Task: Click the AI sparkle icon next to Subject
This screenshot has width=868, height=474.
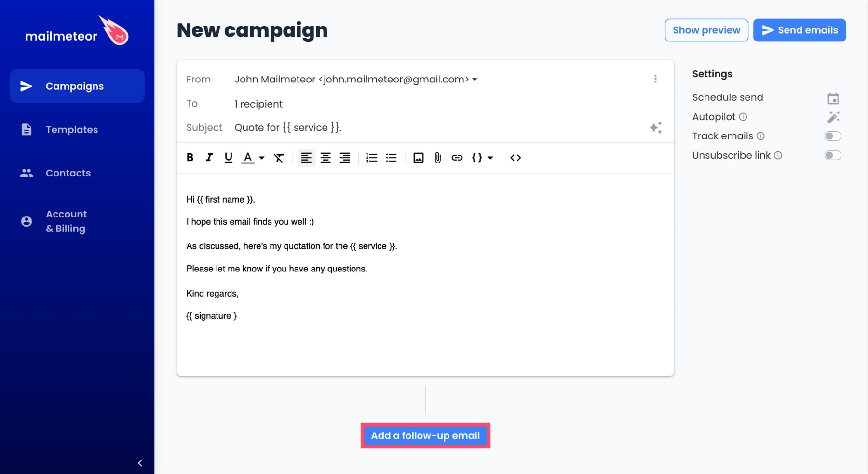Action: coord(656,127)
